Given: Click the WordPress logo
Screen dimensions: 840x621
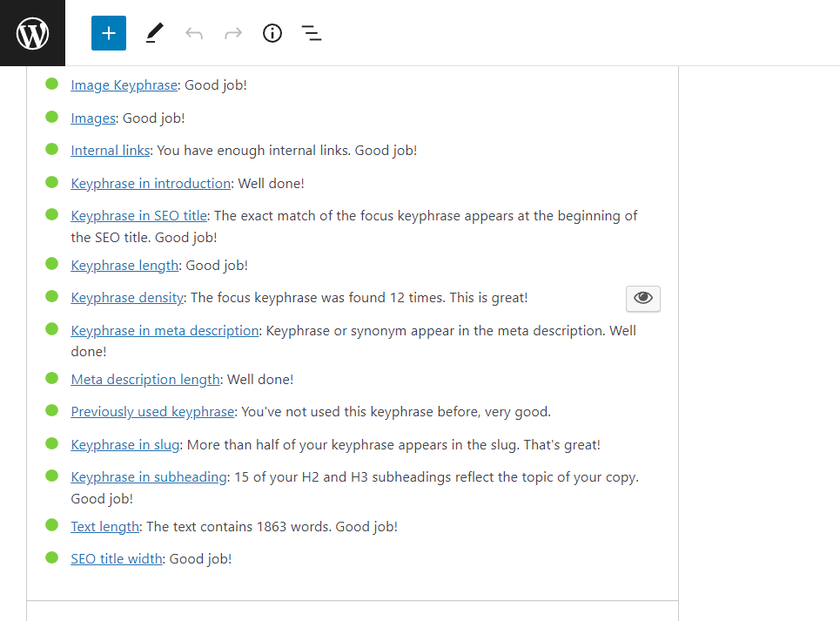Looking at the screenshot, I should pyautogui.click(x=32, y=32).
